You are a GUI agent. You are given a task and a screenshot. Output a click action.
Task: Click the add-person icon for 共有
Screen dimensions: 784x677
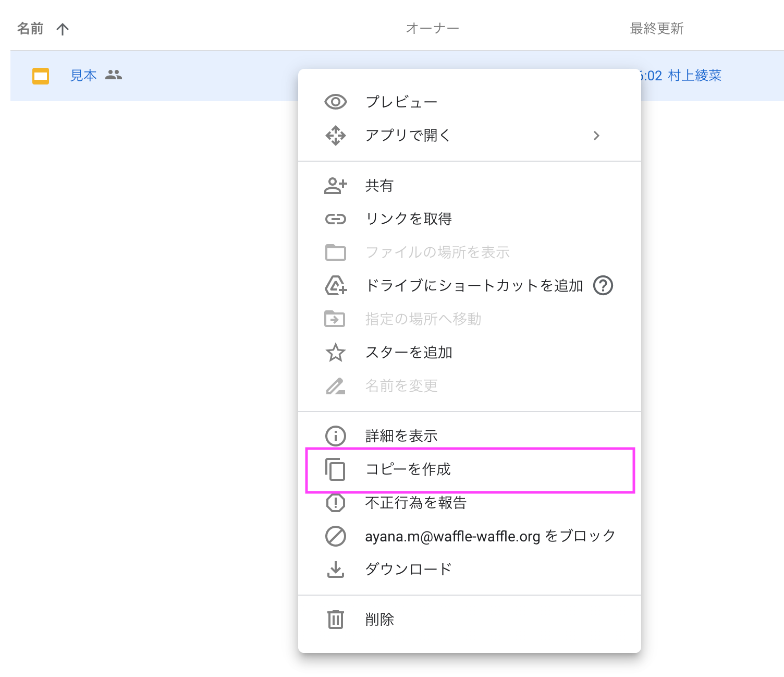click(335, 186)
